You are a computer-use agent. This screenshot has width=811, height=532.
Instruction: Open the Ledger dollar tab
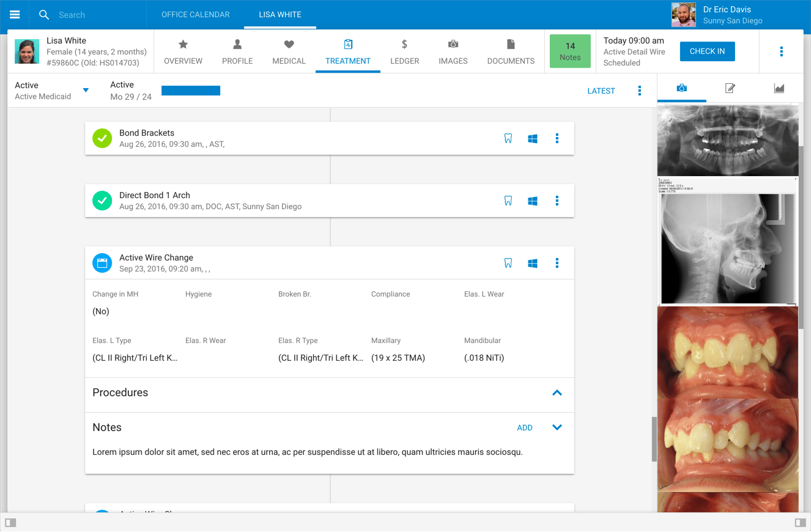click(x=405, y=51)
